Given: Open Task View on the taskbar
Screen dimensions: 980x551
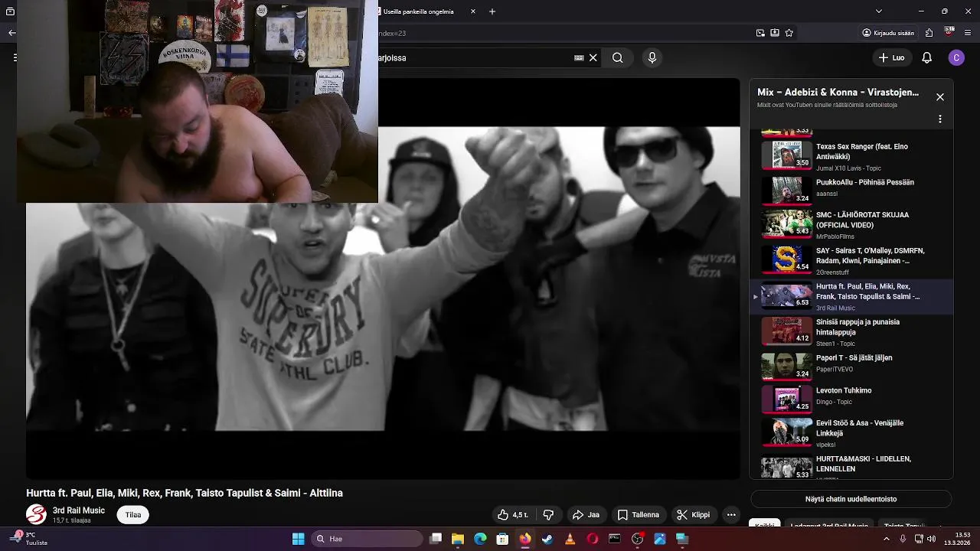Looking at the screenshot, I should (436, 539).
